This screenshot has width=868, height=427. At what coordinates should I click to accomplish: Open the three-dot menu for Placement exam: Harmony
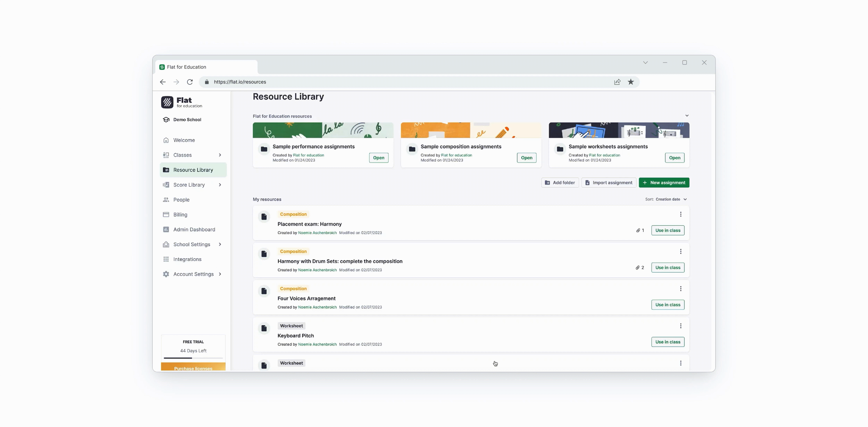click(x=681, y=214)
